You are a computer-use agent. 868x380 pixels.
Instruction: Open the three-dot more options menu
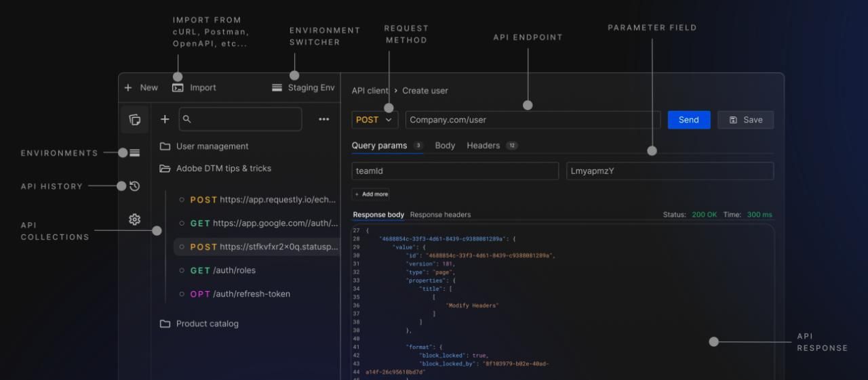[x=323, y=119]
